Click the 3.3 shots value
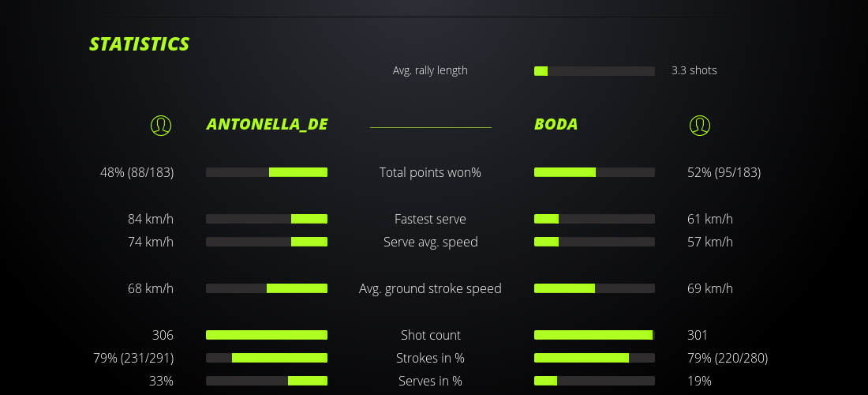 tap(694, 70)
